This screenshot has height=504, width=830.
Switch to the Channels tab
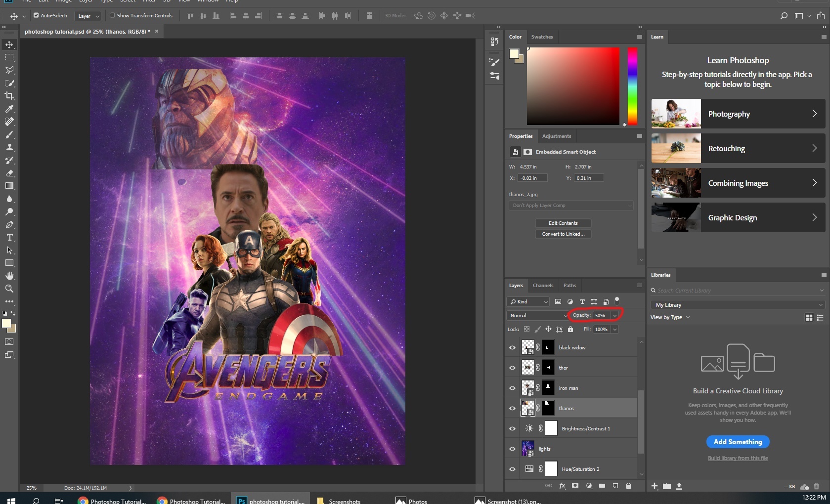(543, 285)
